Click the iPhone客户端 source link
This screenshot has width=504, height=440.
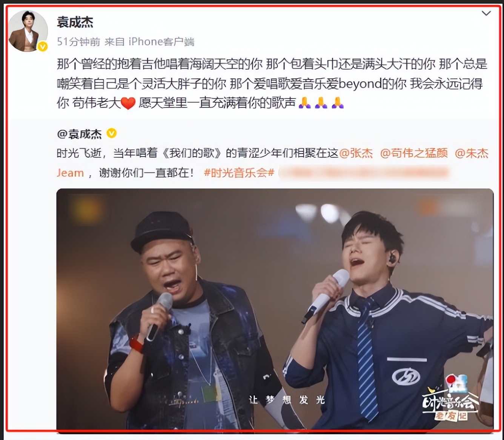coord(161,42)
